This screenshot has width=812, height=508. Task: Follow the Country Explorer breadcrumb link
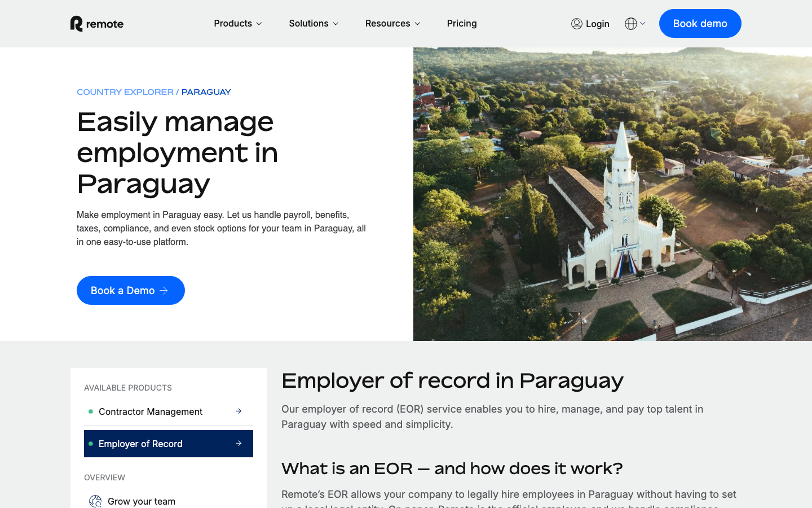click(125, 92)
